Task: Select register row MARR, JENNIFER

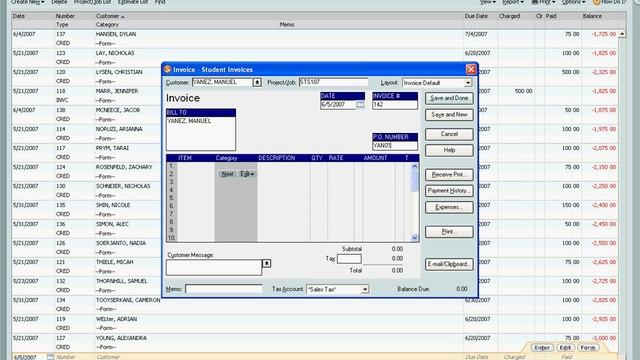Action: [314, 96]
